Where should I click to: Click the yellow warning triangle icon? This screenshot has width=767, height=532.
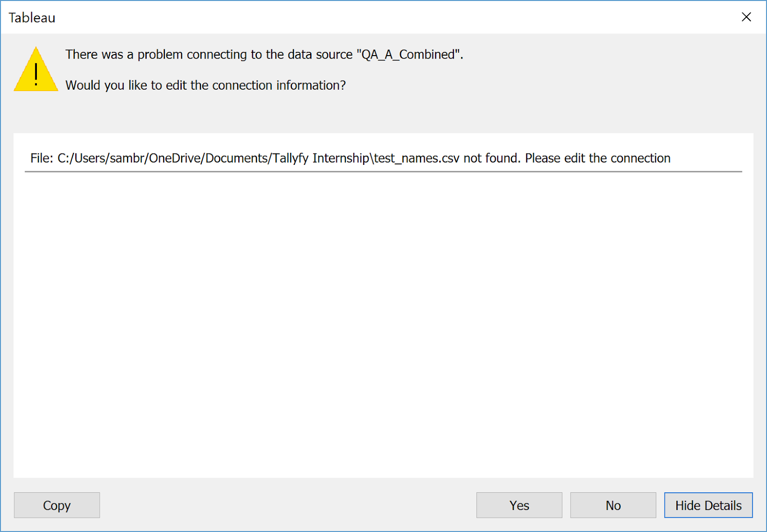tap(36, 72)
